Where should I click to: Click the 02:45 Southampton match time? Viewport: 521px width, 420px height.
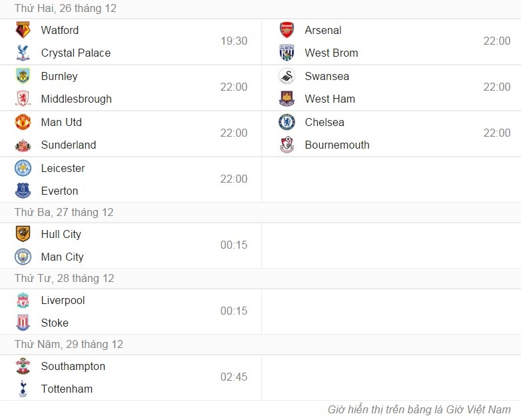234,377
